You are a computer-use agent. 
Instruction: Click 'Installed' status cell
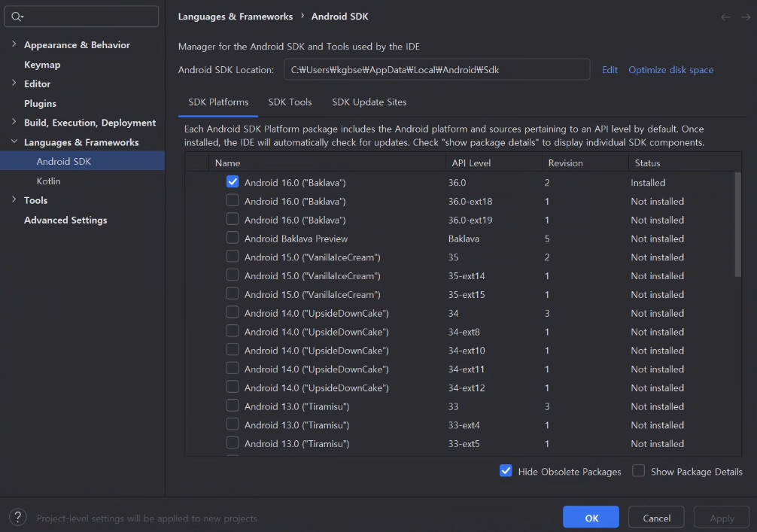648,183
